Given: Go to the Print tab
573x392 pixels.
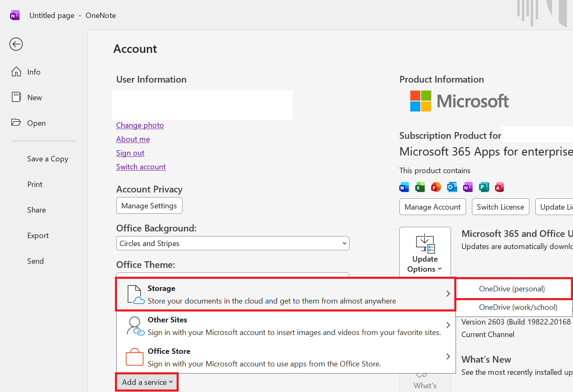Looking at the screenshot, I should 35,184.
